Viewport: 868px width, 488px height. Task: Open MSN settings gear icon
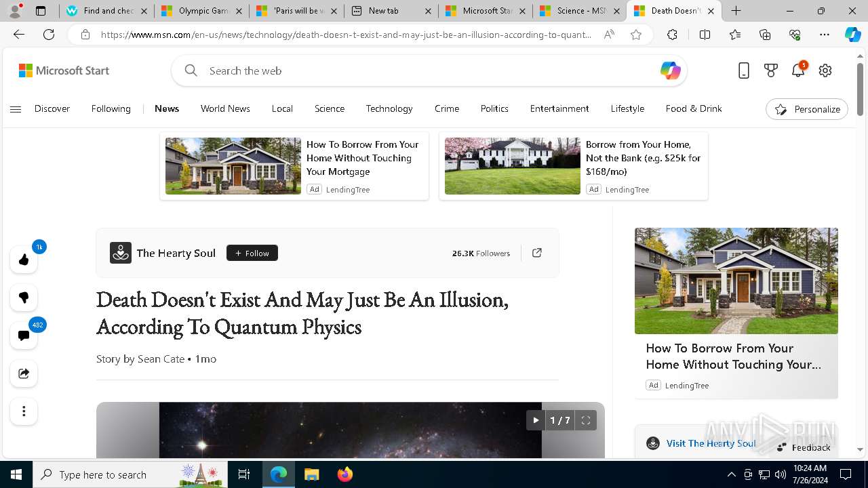tap(825, 70)
